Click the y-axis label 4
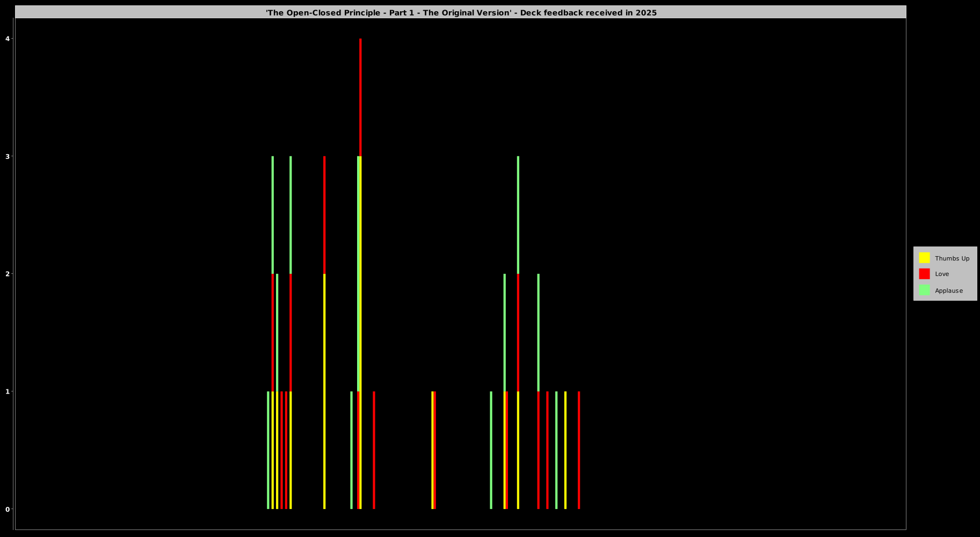The image size is (980, 537). coord(8,39)
